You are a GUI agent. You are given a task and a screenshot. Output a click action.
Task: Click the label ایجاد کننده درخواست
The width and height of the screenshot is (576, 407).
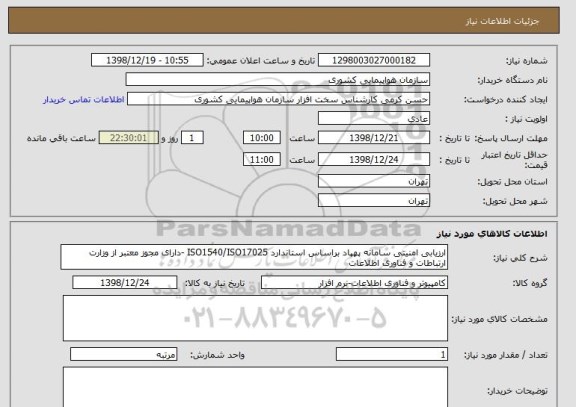pos(506,100)
